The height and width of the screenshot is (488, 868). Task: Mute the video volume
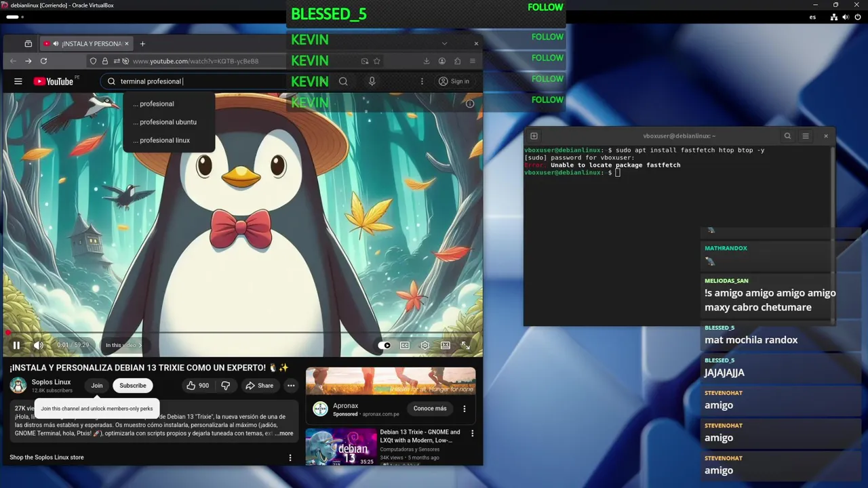tap(39, 345)
